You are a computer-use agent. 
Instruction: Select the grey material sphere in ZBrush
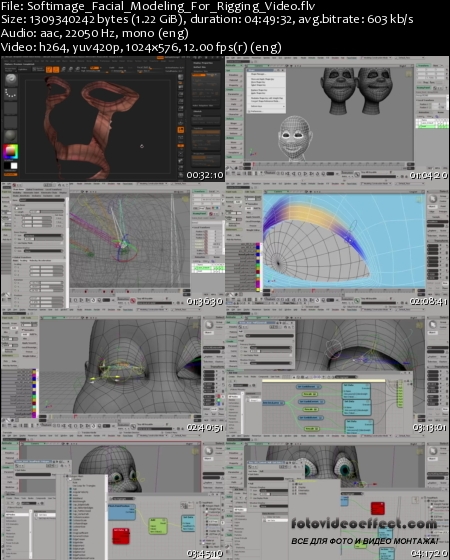tap(11, 136)
